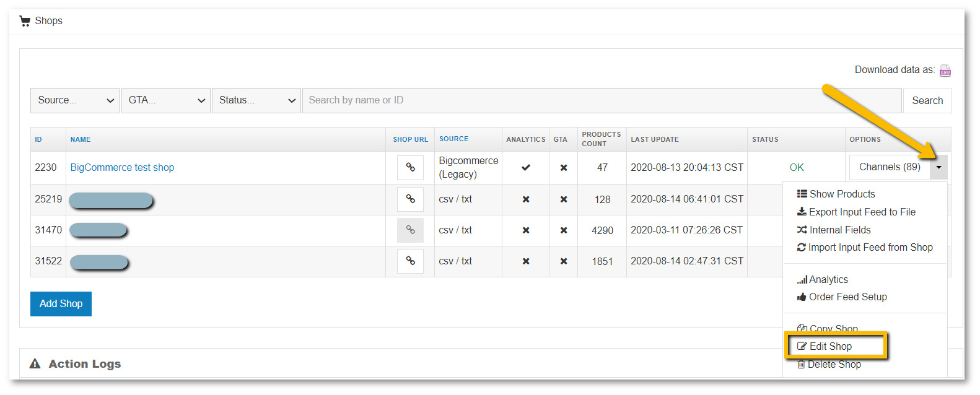Toggle the options caret next to Channels (89)
The image size is (980, 395).
(938, 167)
